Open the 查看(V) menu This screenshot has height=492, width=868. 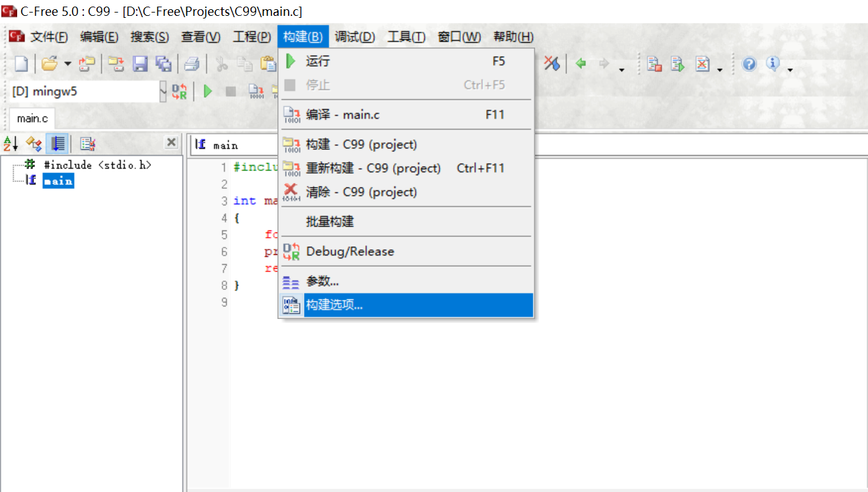[201, 37]
